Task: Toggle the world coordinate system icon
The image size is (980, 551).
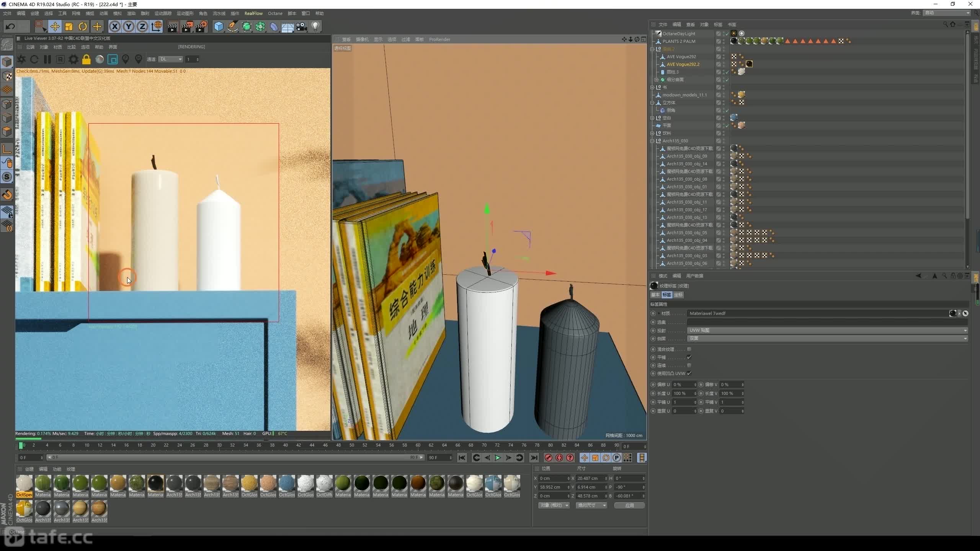Action: tap(157, 26)
